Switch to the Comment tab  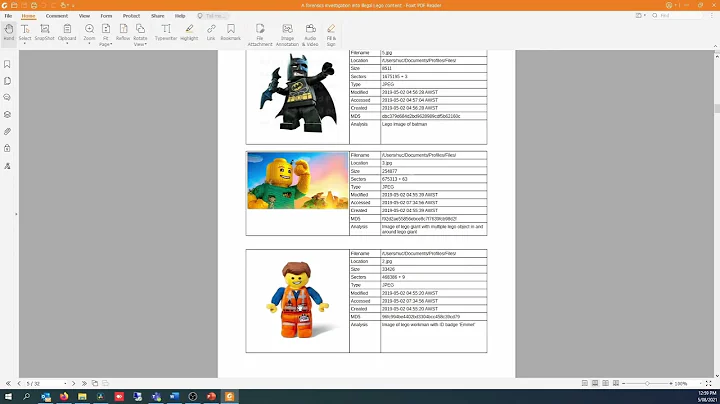[57, 16]
